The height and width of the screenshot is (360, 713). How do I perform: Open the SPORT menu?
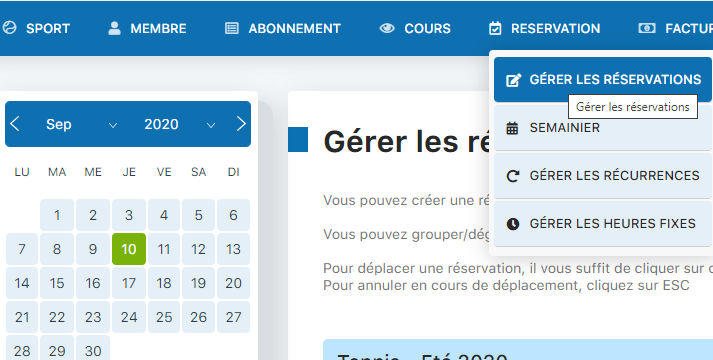[x=36, y=28]
